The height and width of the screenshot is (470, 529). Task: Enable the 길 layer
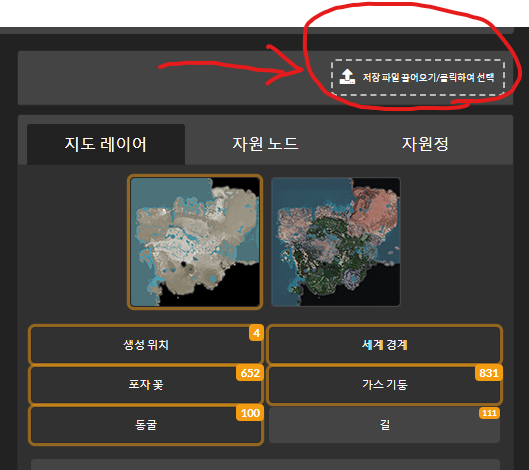(x=385, y=424)
